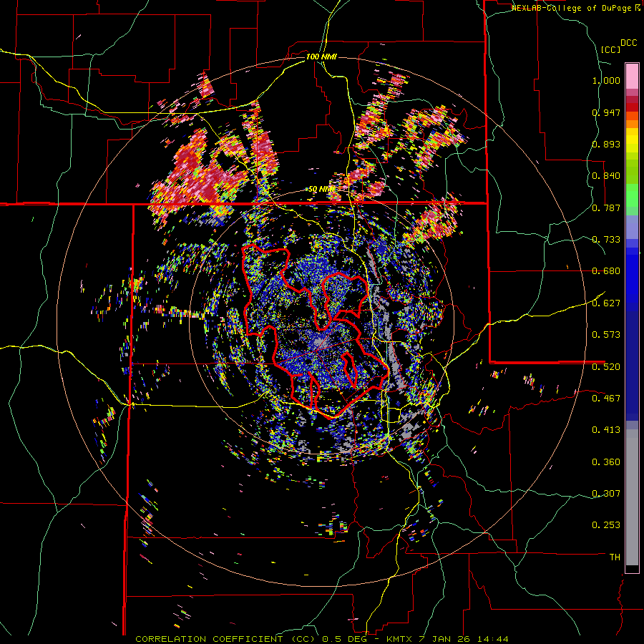Click the pink top segment of color bar
Screen dimensions: 644x644
pyautogui.click(x=632, y=76)
